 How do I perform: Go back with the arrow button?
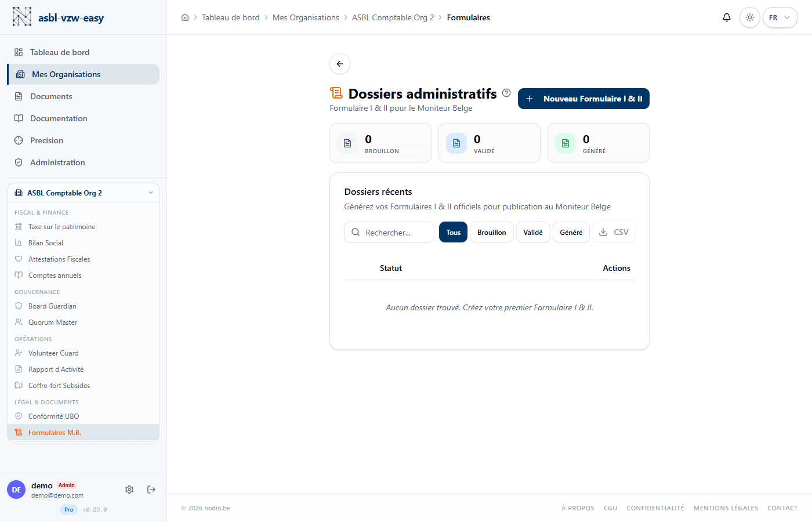point(340,64)
